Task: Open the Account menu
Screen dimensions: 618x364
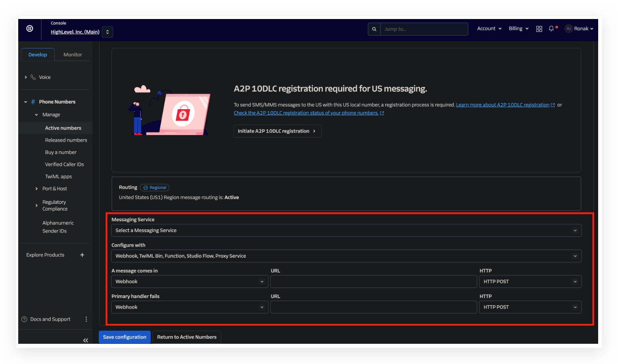Action: tap(489, 29)
